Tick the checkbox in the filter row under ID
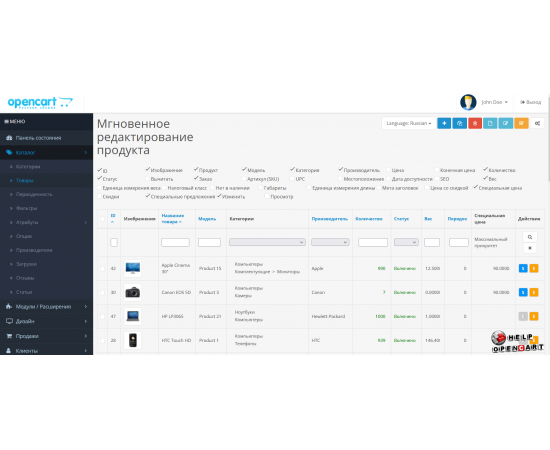The image size is (550, 450). point(114,242)
